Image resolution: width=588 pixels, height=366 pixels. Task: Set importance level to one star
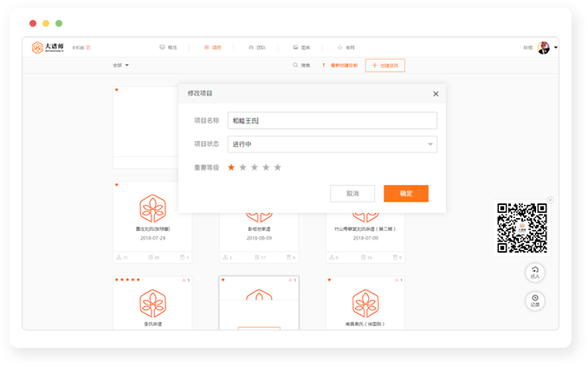pos(231,167)
